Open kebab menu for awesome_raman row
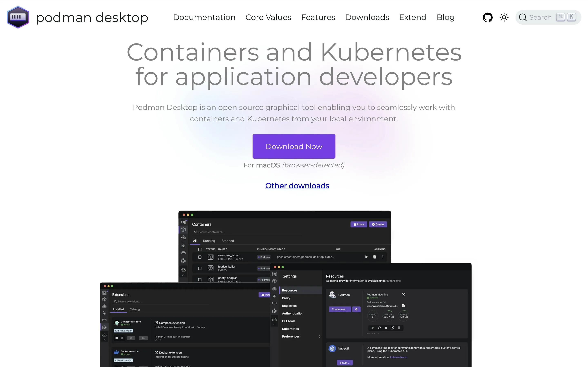 click(382, 257)
